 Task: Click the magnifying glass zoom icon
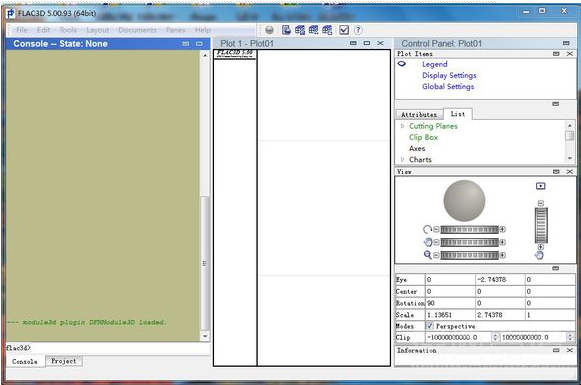[x=428, y=255]
